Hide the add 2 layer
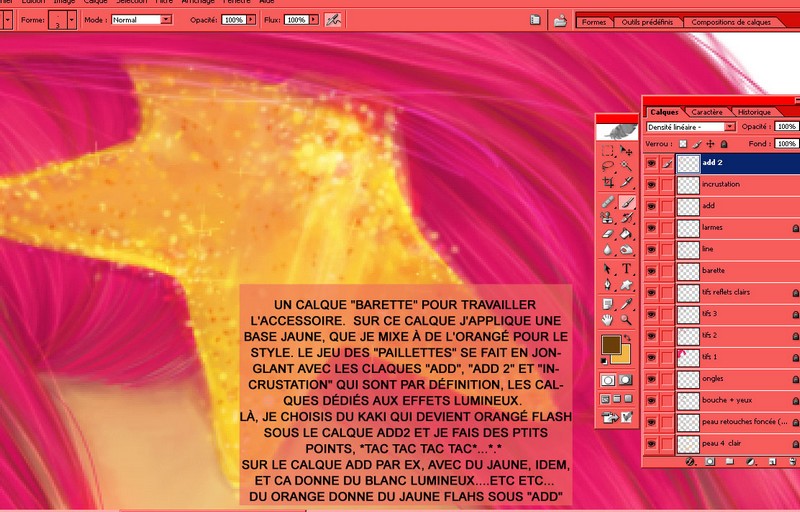Viewport: 800px width, 512px height. (651, 163)
